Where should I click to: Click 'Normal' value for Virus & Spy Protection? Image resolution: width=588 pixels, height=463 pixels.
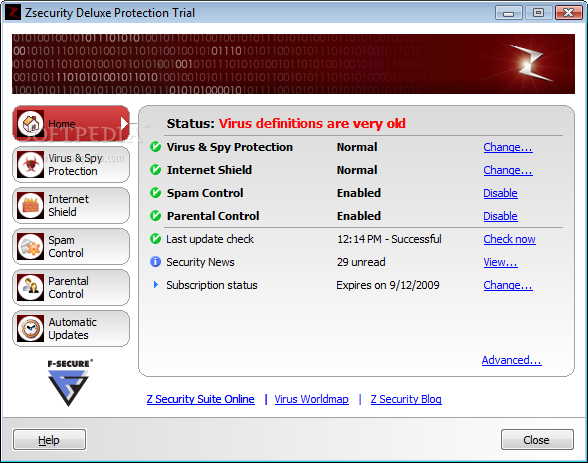pos(357,147)
